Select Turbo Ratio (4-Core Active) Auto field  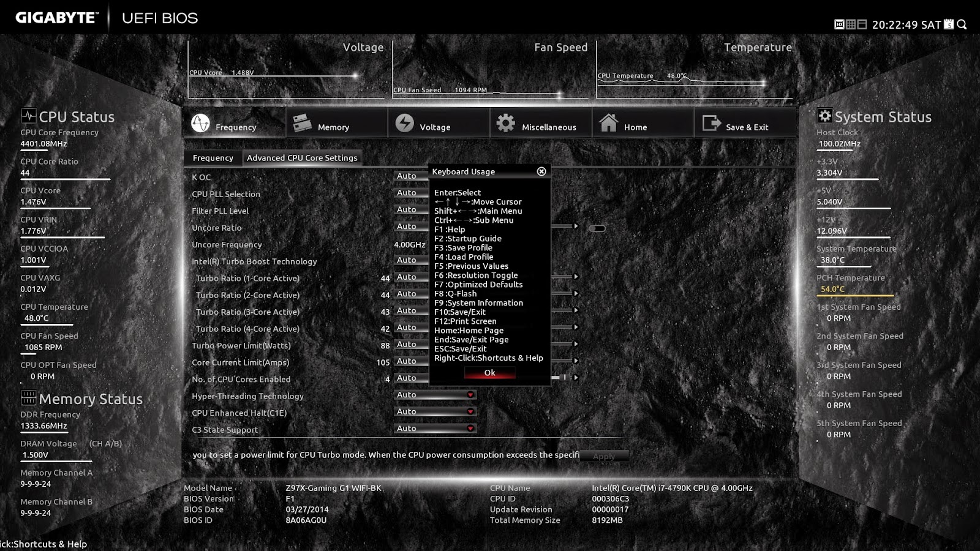coord(411,328)
